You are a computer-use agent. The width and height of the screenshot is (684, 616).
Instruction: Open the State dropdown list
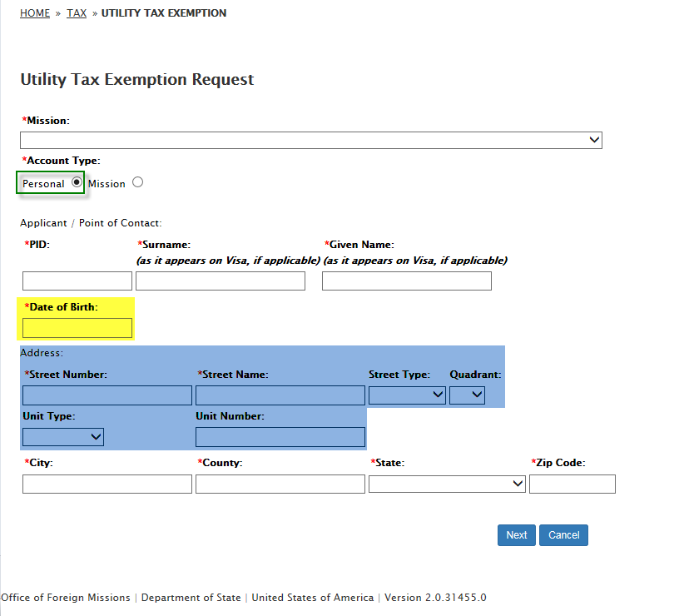point(447,484)
